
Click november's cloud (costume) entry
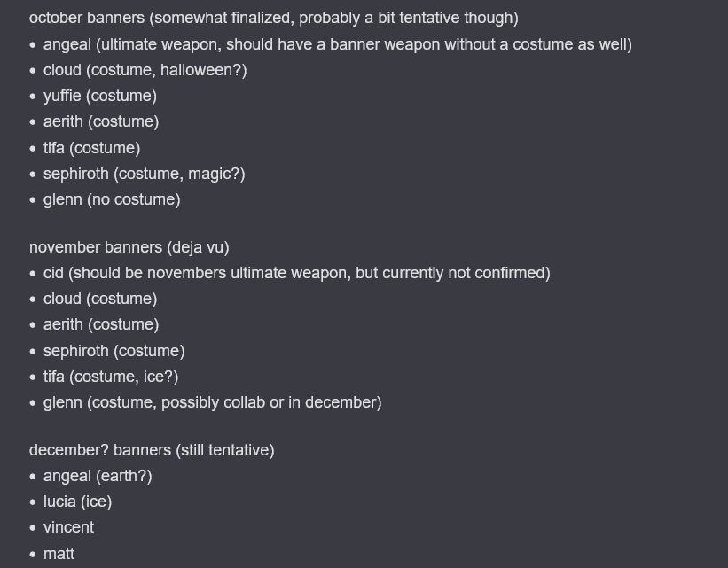(99, 299)
